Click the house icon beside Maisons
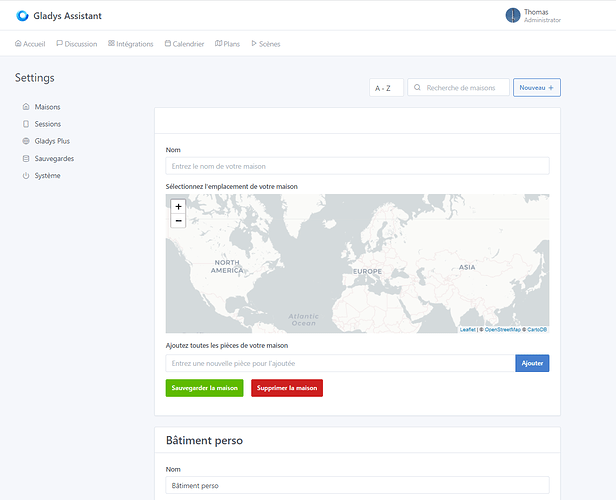616x500 pixels. pyautogui.click(x=26, y=106)
